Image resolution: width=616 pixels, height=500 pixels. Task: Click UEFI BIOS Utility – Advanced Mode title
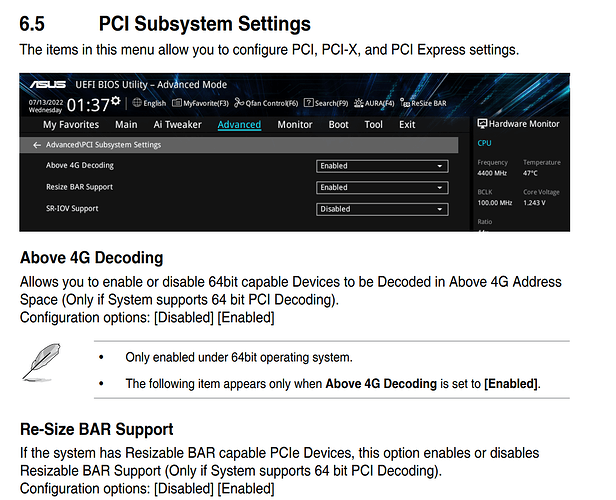pos(151,85)
